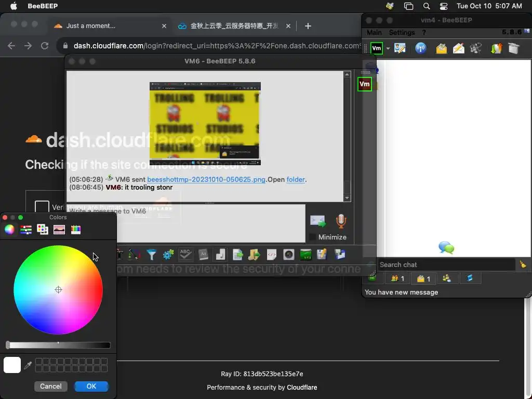This screenshot has height=399, width=532.
Task: Click the gray box icon in vm4 toolbar
Action: click(514, 48)
